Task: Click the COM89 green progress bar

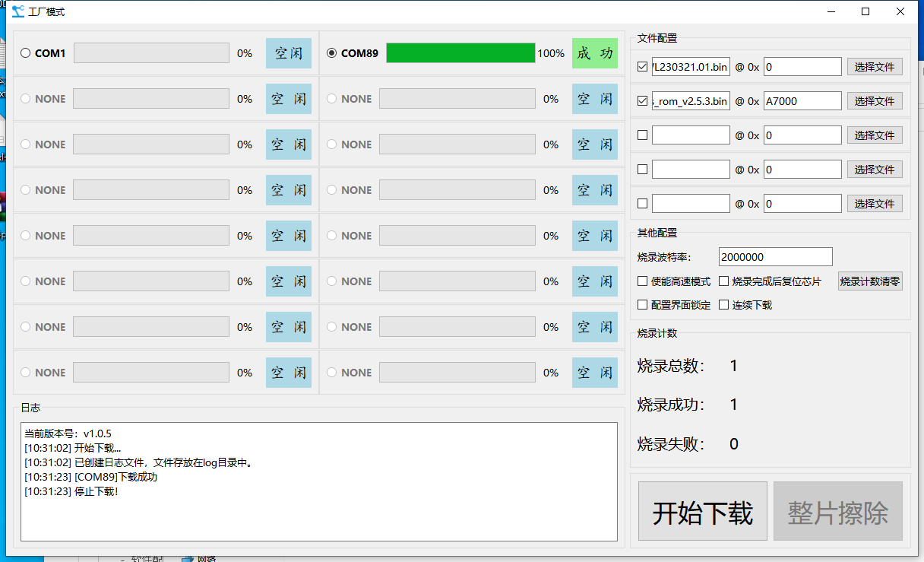Action: pos(460,53)
